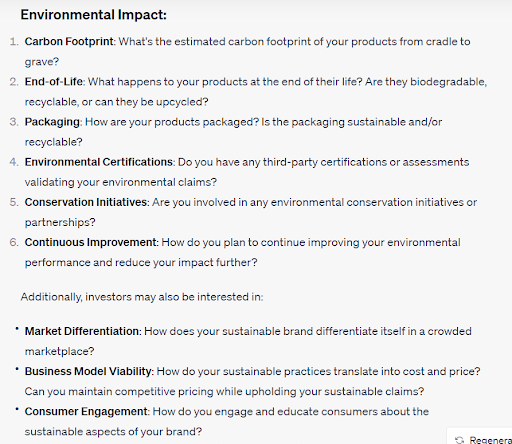Click the Conservation Initiatives label
Viewport: 512px width, 444px height.
[86, 202]
